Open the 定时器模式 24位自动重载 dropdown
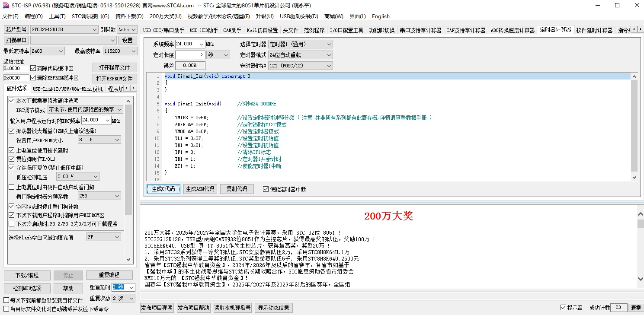Viewport: 644px width, 315px height. 300,55
